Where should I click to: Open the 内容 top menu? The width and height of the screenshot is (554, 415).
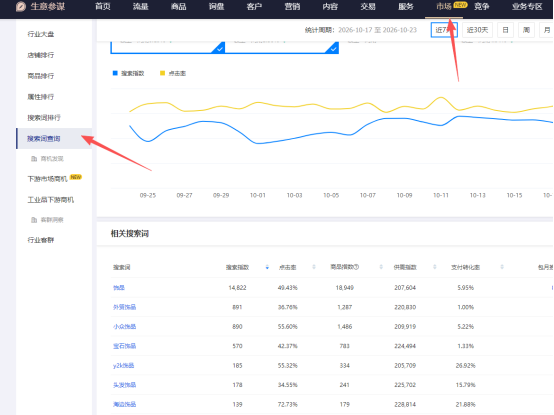[330, 7]
